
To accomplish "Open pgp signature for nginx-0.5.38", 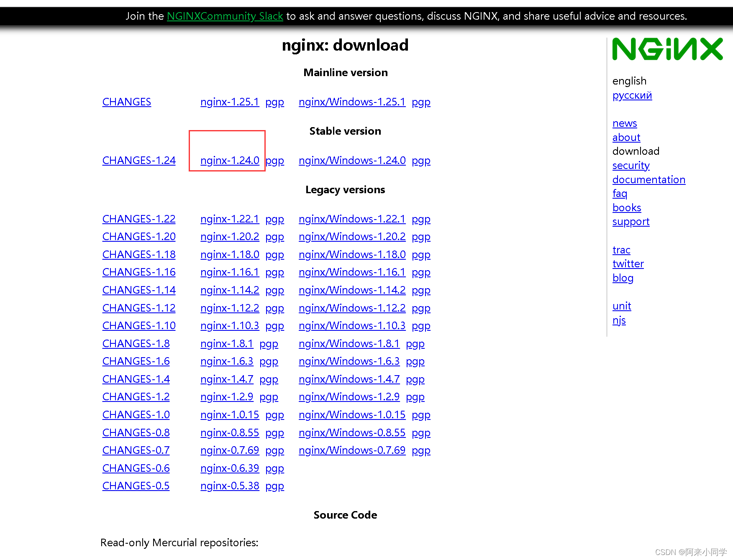I will click(275, 486).
